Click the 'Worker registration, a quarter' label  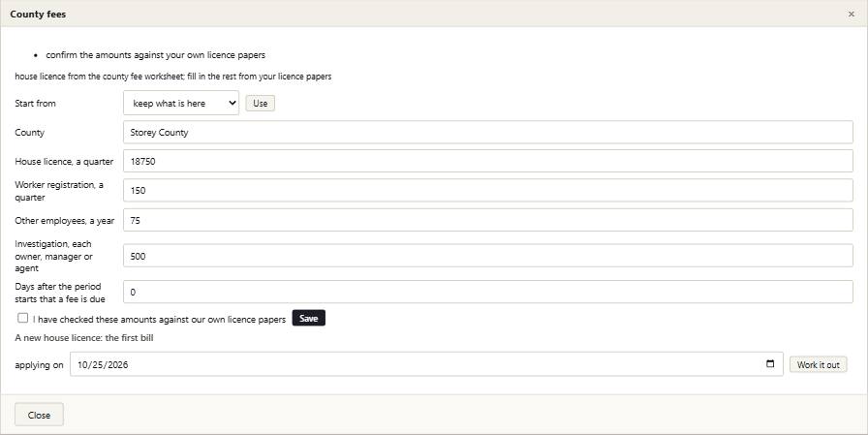coord(59,191)
